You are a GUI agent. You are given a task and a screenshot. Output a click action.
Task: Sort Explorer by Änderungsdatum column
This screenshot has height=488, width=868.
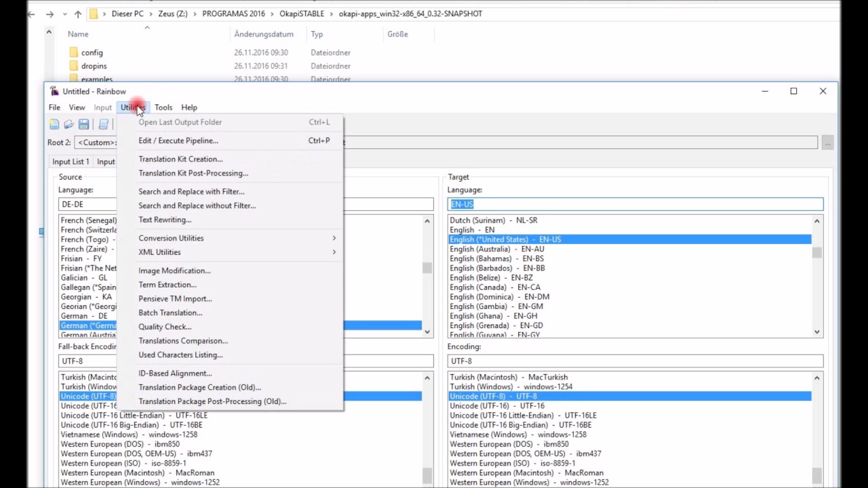tap(264, 34)
